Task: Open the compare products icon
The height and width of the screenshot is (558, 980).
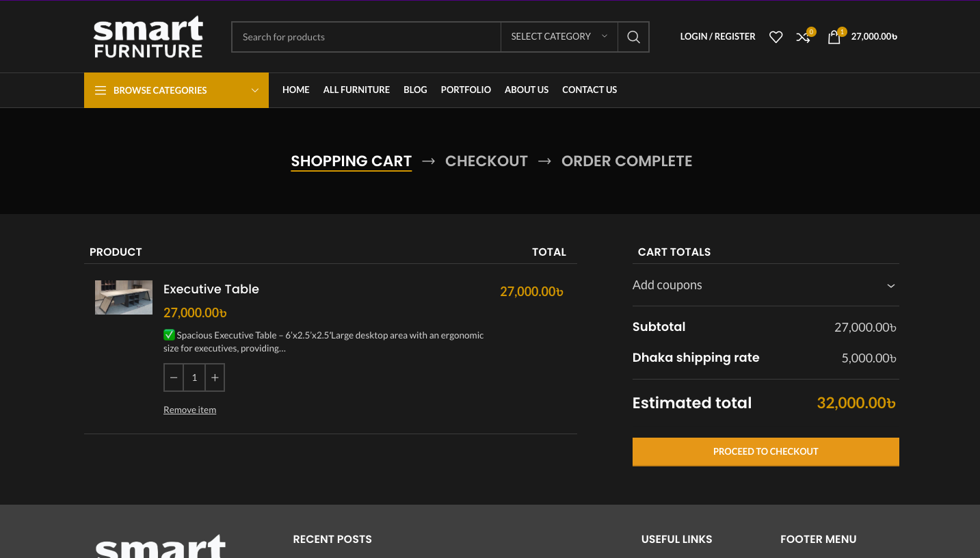Action: tap(803, 37)
